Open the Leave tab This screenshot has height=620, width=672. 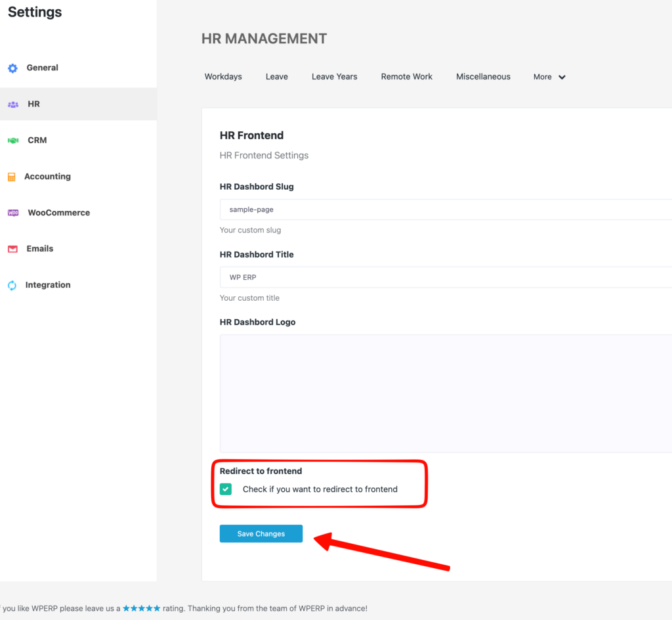pos(276,77)
